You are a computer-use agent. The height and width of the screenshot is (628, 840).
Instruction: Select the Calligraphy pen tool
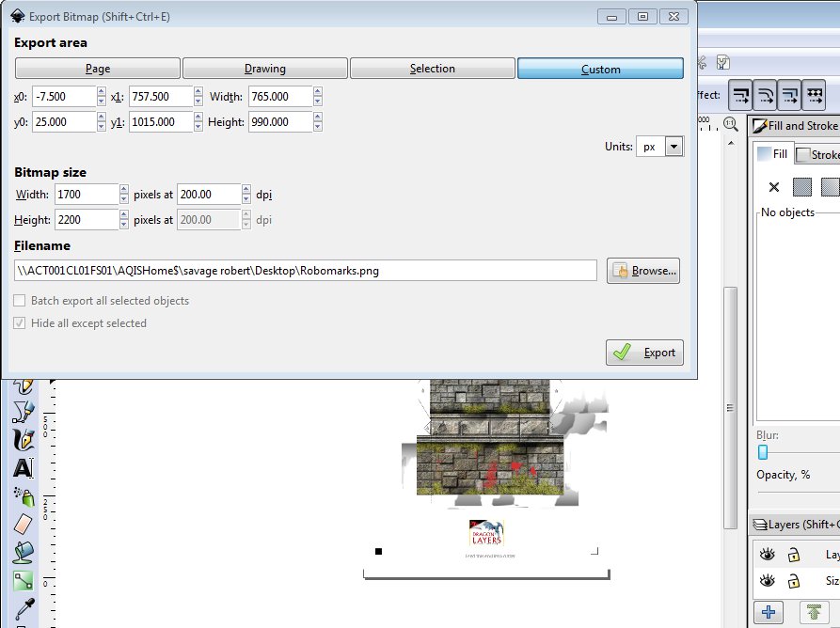pyautogui.click(x=24, y=439)
